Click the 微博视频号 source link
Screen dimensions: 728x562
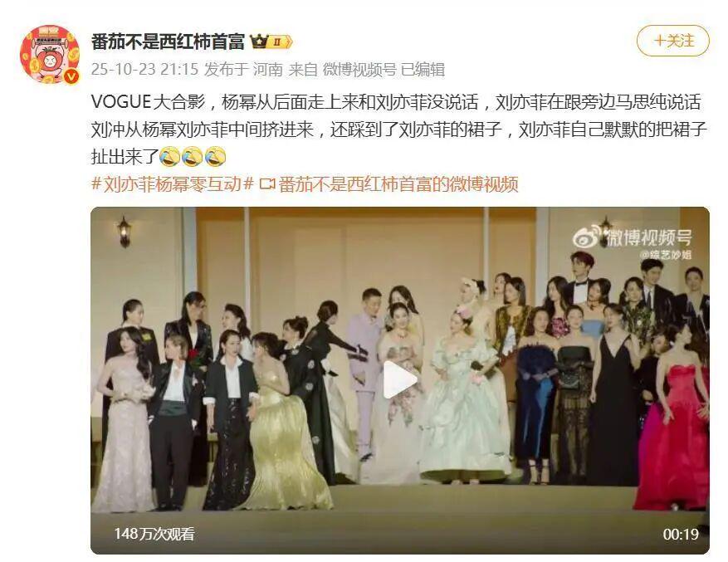[x=359, y=70]
